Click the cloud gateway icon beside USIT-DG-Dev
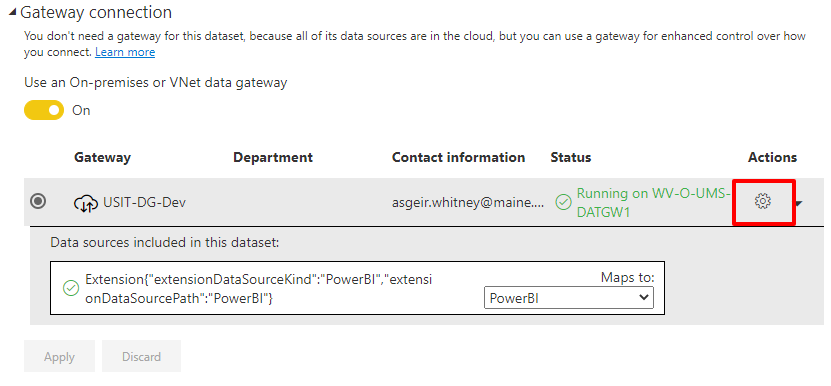Image resolution: width=831 pixels, height=386 pixels. [85, 202]
